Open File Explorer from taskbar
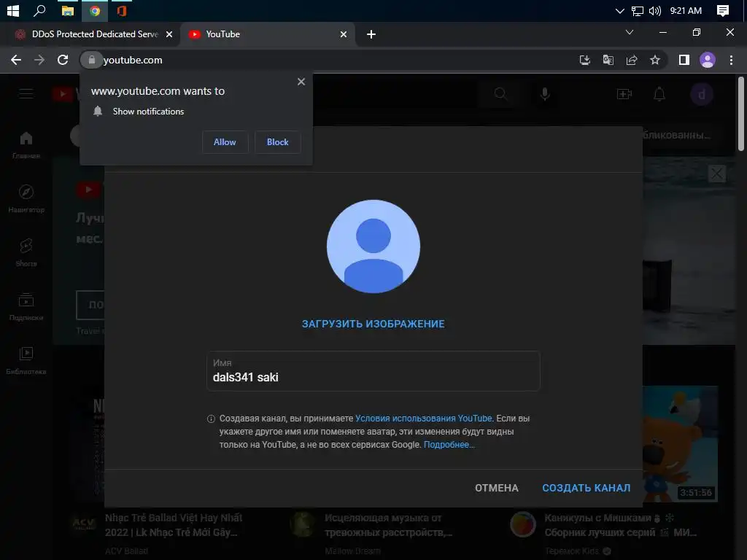This screenshot has width=747, height=560. click(x=68, y=10)
